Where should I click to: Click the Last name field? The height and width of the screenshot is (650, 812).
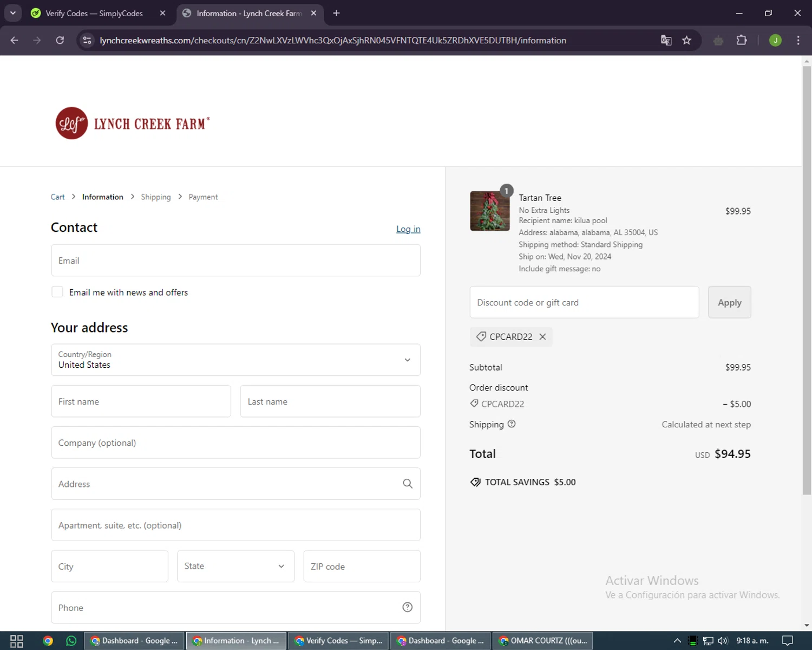[330, 401]
